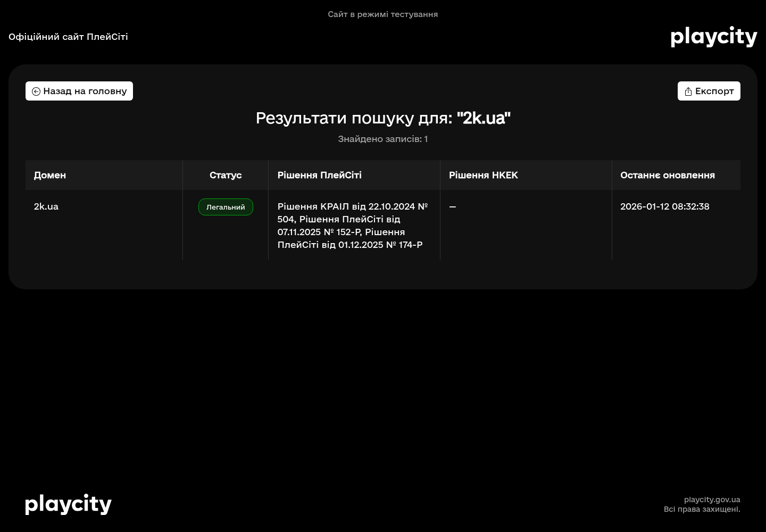This screenshot has width=766, height=532.
Task: Click the playcity logo in footer
Action: point(69,504)
